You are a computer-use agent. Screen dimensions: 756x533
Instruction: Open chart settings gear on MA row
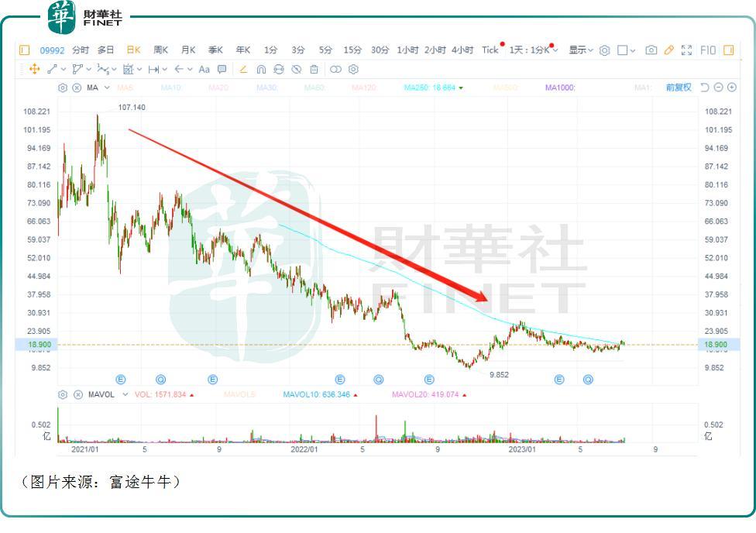62,86
